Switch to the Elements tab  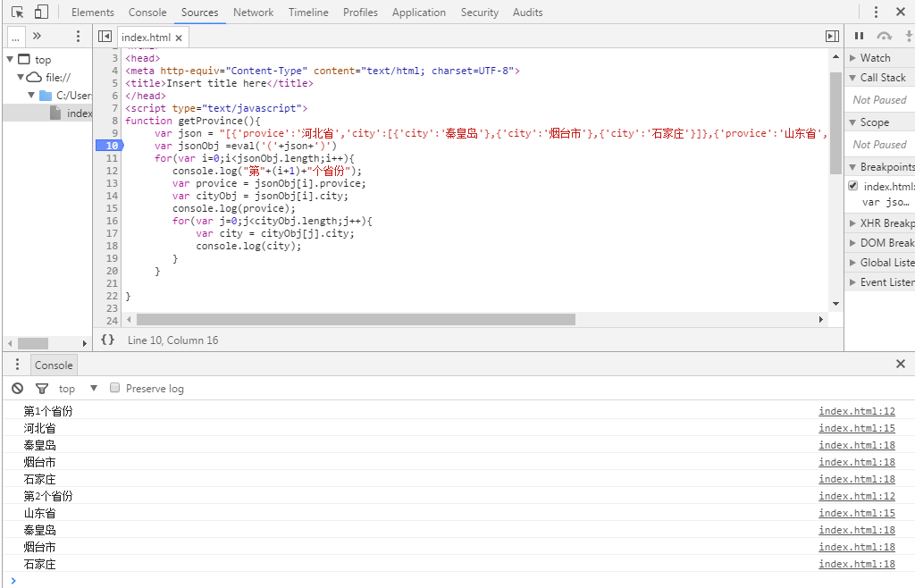[93, 13]
